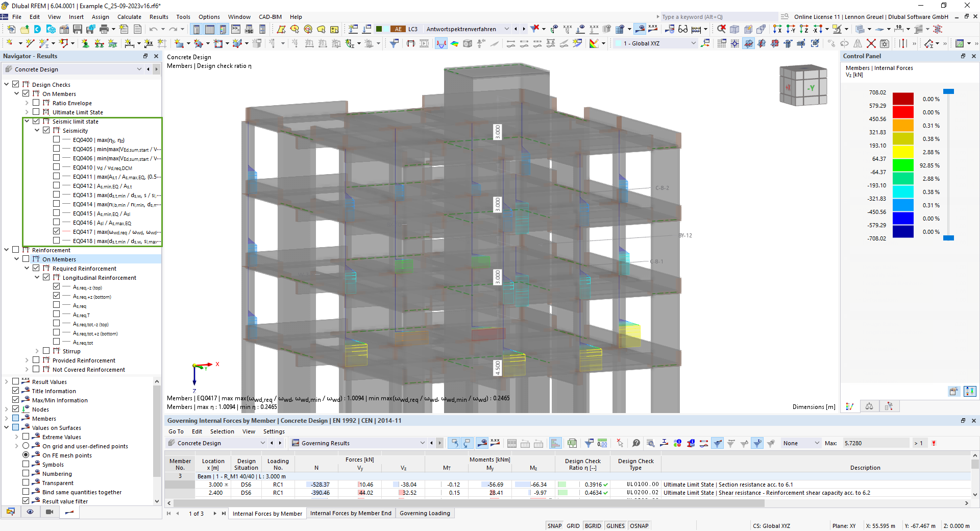Uncheck the Seismicity checkbox in navigator

46,130
